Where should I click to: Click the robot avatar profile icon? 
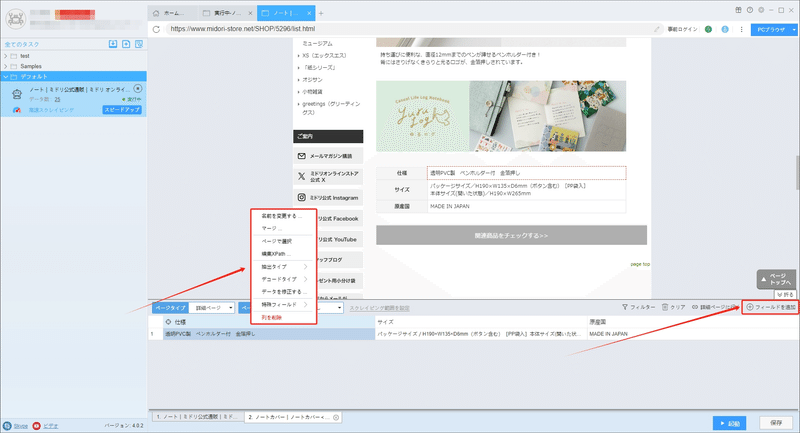(x=16, y=19)
